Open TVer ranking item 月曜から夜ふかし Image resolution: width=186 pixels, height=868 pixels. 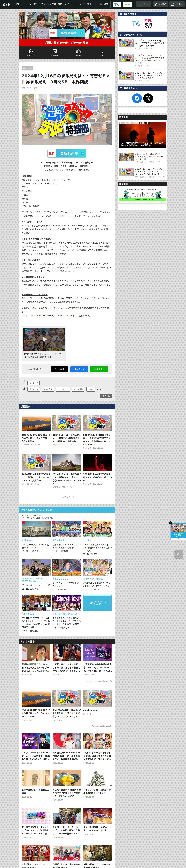pyautogui.click(x=67, y=575)
